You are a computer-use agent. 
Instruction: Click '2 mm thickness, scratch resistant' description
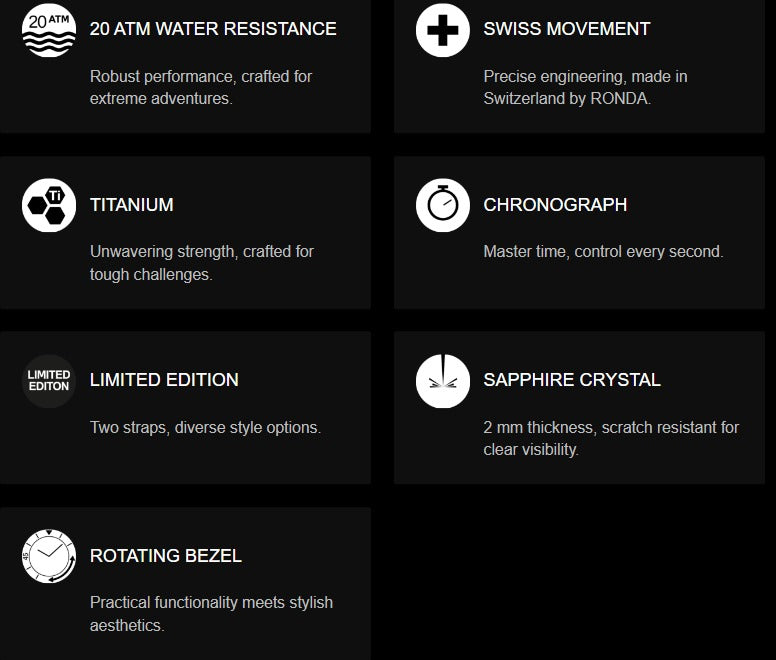click(611, 438)
